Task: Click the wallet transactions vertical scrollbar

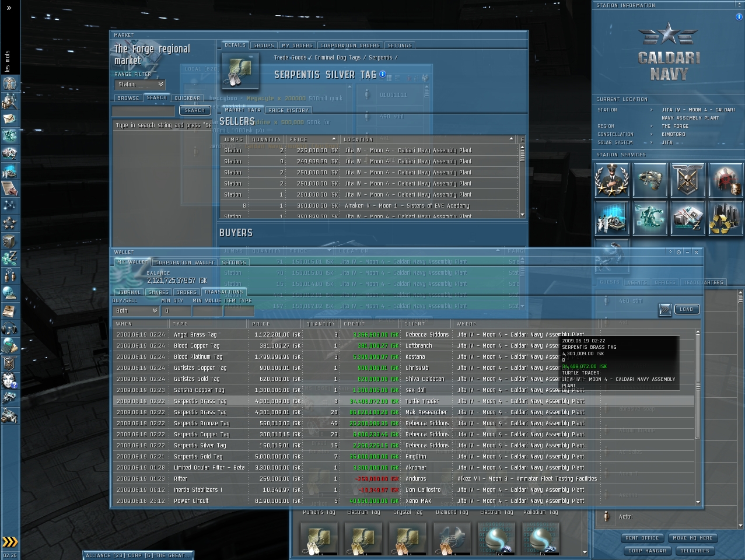Action: pos(698,385)
